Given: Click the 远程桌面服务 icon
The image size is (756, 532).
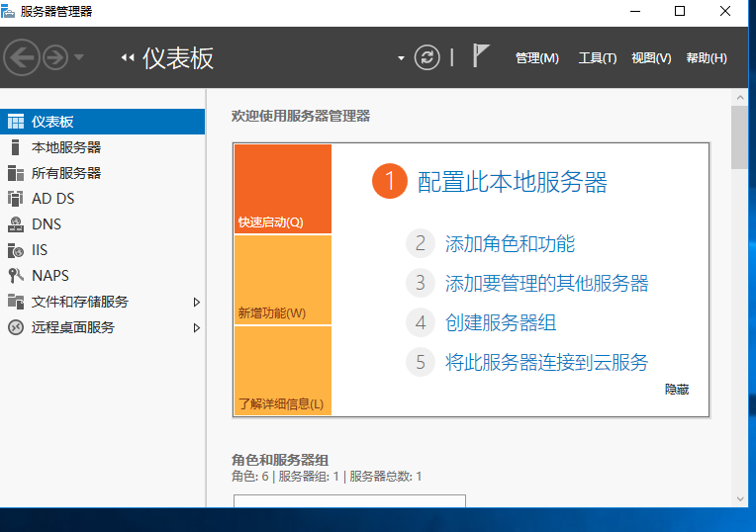Looking at the screenshot, I should pyautogui.click(x=16, y=327).
